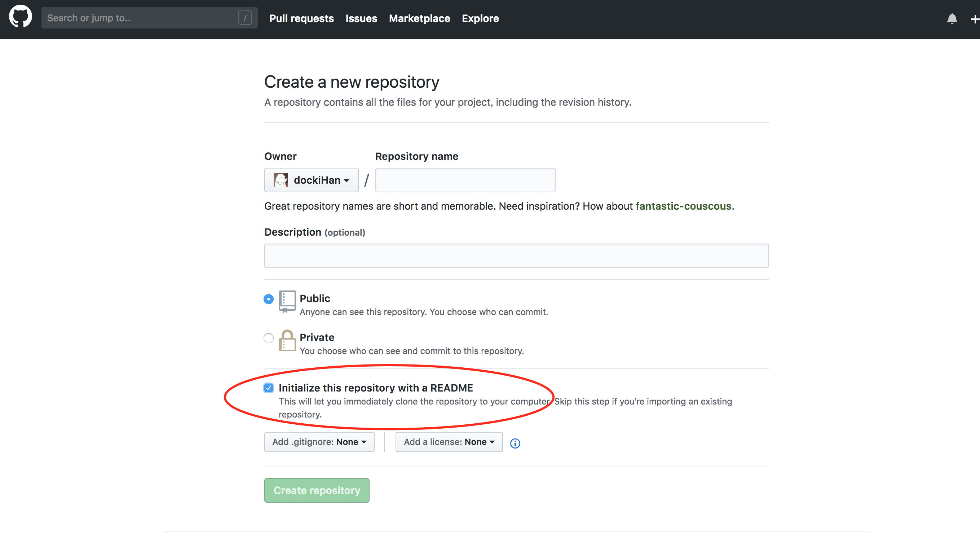Use the suggested name fantastic-couscous

(x=683, y=206)
